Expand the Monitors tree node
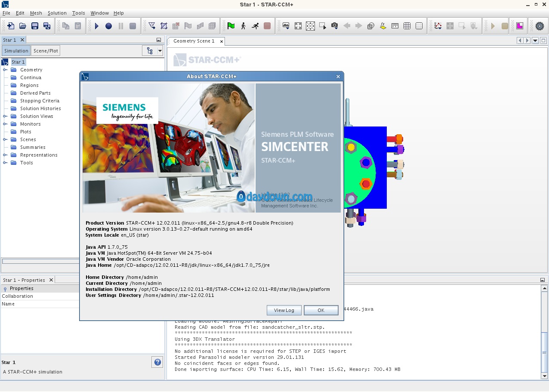Screen dimensions: 549x392 5,124
